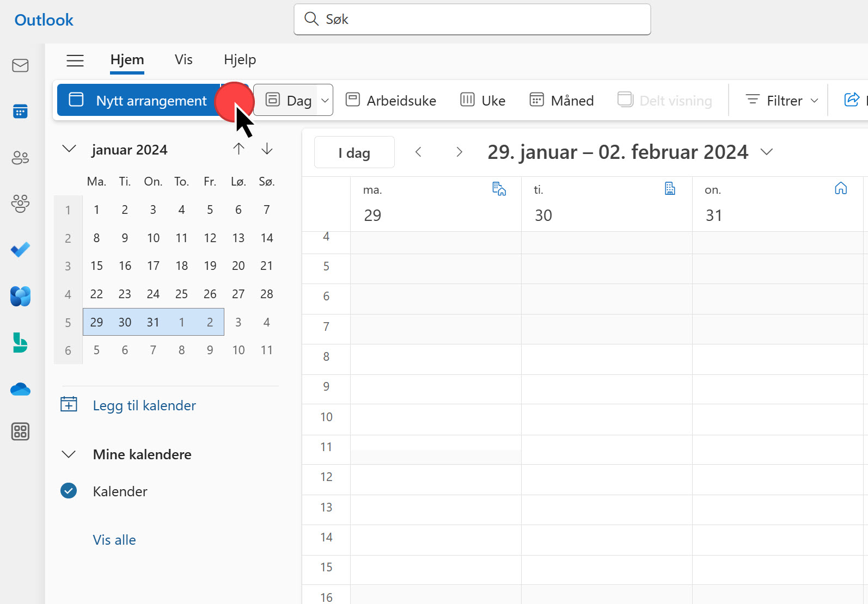Switch to the Vis tab

click(184, 60)
